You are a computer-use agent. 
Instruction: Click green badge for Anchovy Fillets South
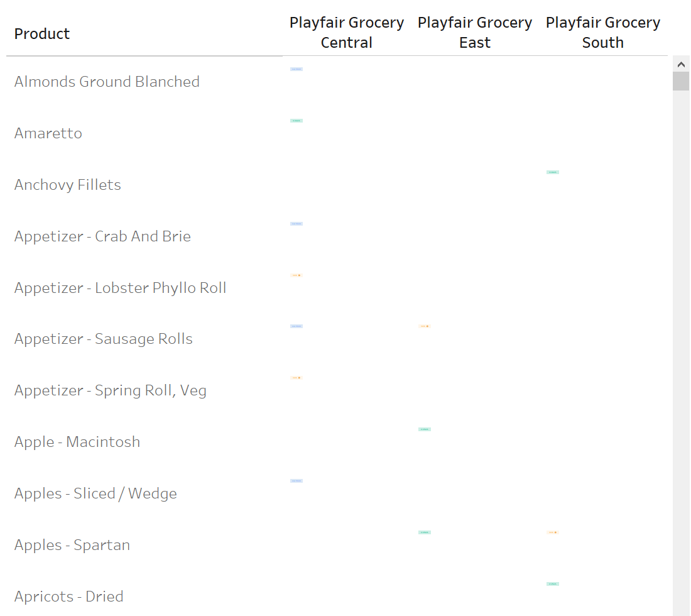[x=553, y=172]
